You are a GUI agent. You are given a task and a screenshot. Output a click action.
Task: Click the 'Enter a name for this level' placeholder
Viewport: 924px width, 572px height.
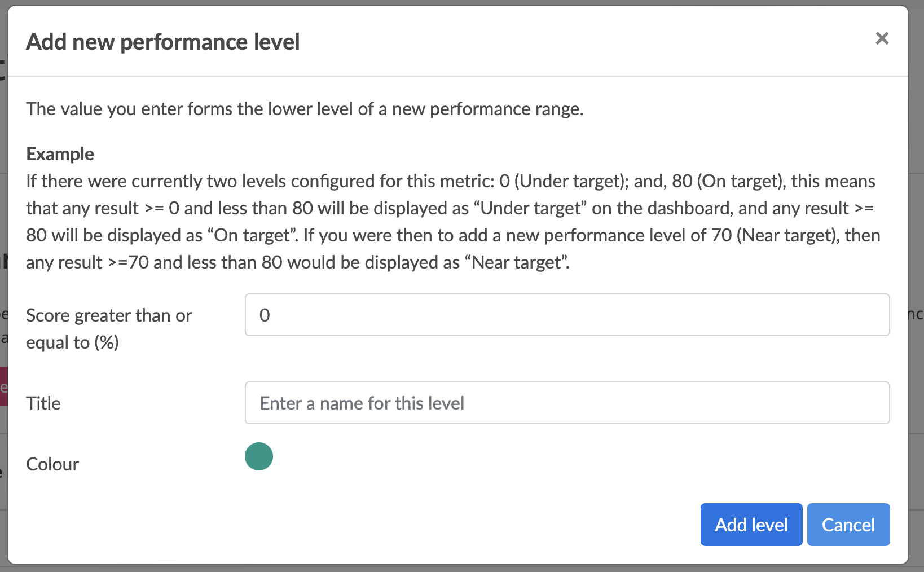coord(362,403)
